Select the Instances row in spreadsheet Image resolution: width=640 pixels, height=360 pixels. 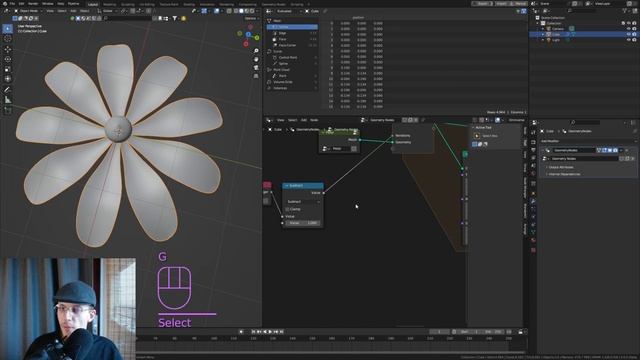(293, 88)
